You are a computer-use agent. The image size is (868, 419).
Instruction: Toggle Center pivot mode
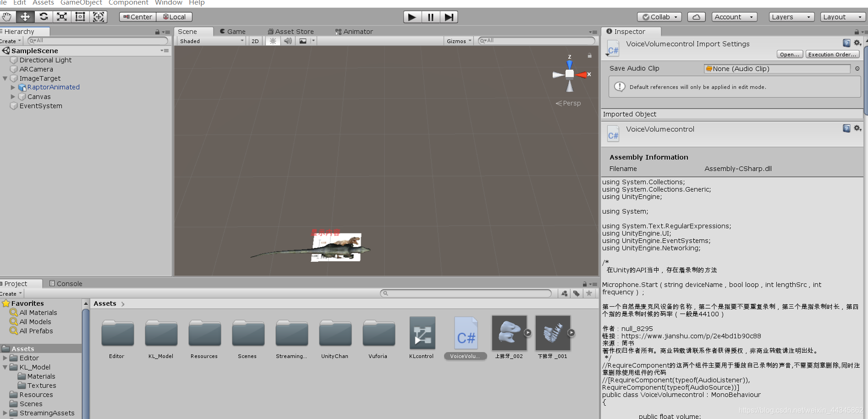138,17
